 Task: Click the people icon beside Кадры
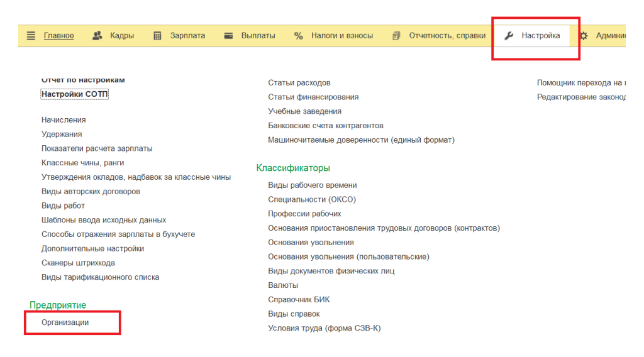[x=97, y=36]
